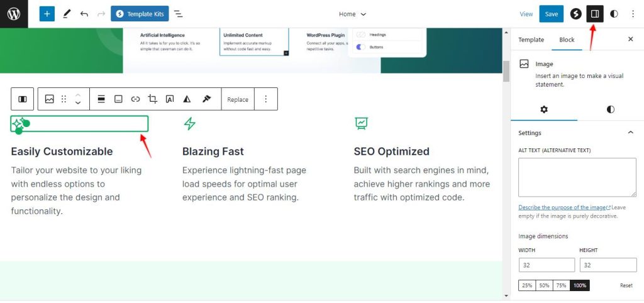Open the List View outline icon
This screenshot has height=303, width=644.
[x=179, y=14]
